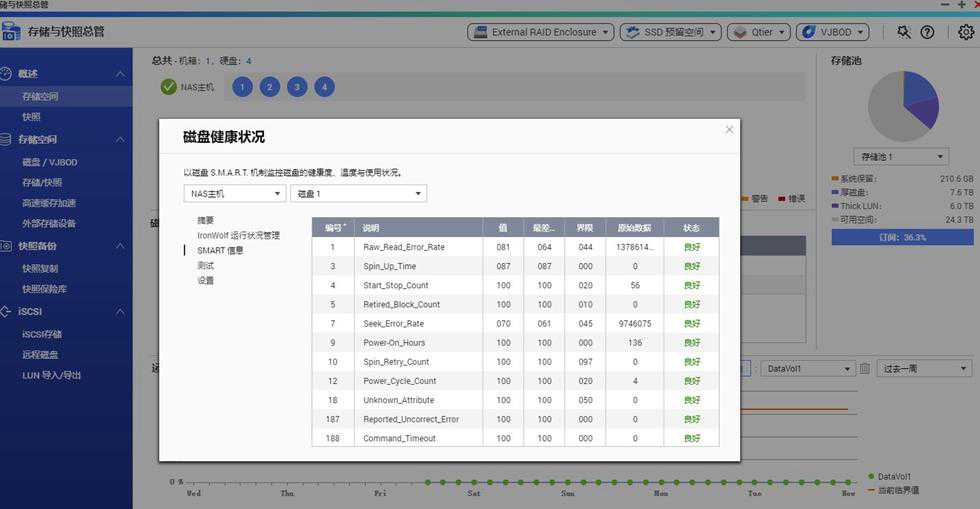The height and width of the screenshot is (509, 980).
Task: Go to 磁盘 / VJBOD in sidebar
Action: click(49, 162)
